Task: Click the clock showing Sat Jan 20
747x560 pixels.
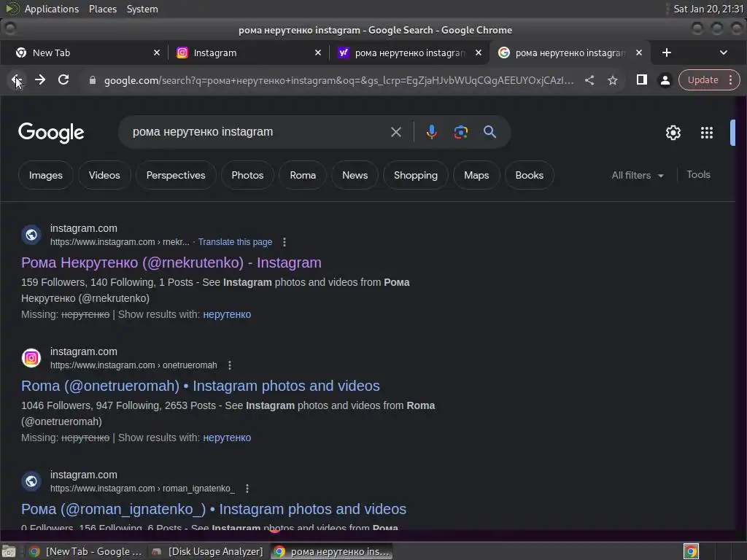Action: point(708,9)
